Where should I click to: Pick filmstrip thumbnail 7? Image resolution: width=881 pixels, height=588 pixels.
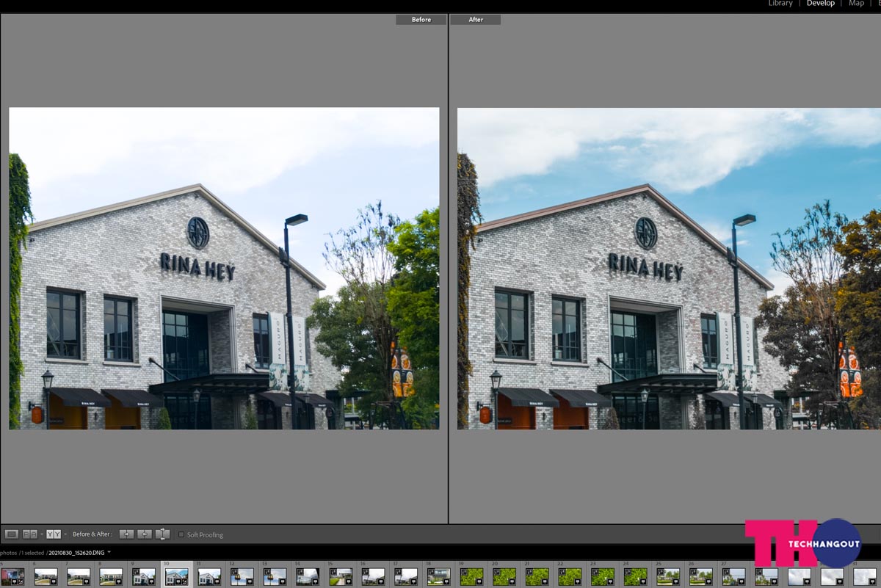(79, 576)
